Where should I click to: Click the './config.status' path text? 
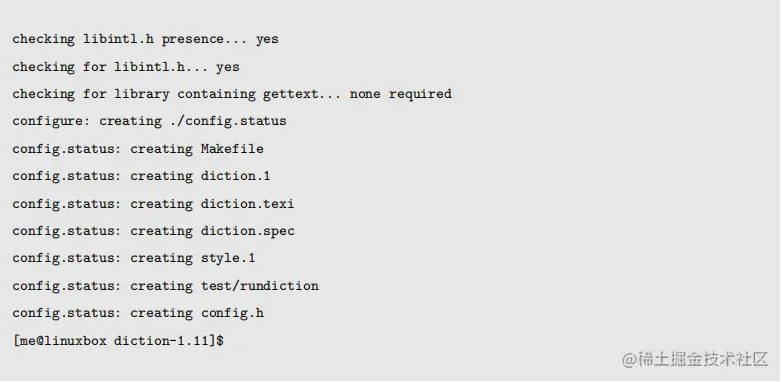click(x=228, y=121)
